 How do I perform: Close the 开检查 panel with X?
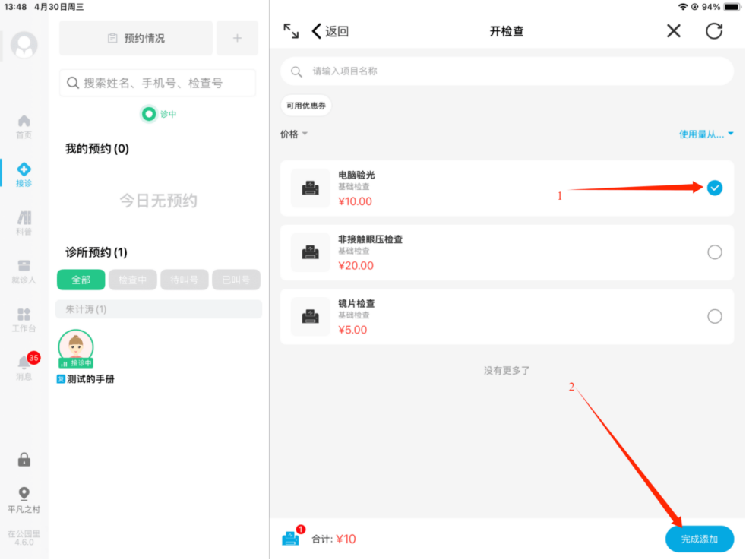(674, 31)
